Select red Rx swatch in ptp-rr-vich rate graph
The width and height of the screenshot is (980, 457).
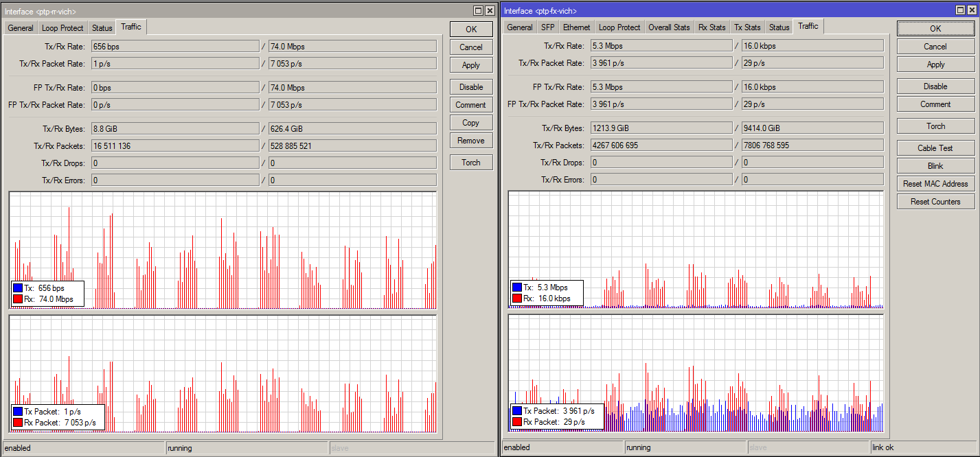pos(18,299)
